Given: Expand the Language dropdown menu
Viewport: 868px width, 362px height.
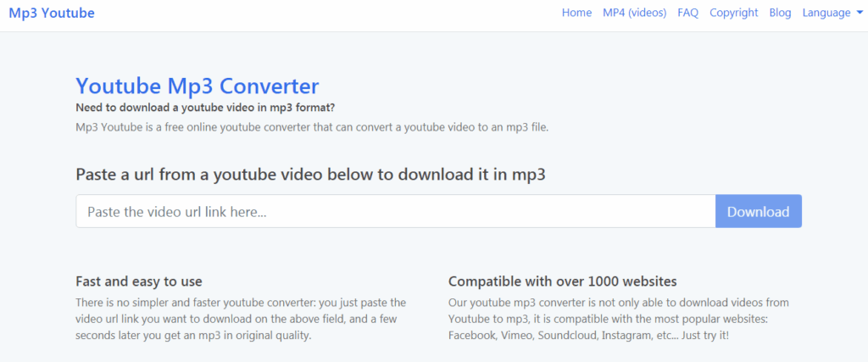Looking at the screenshot, I should [832, 13].
